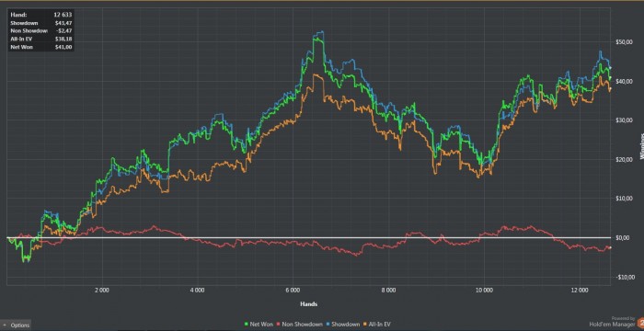This screenshot has width=644, height=331.
Task: Click the orange All-In EV line end-point marker
Action: tap(610, 88)
